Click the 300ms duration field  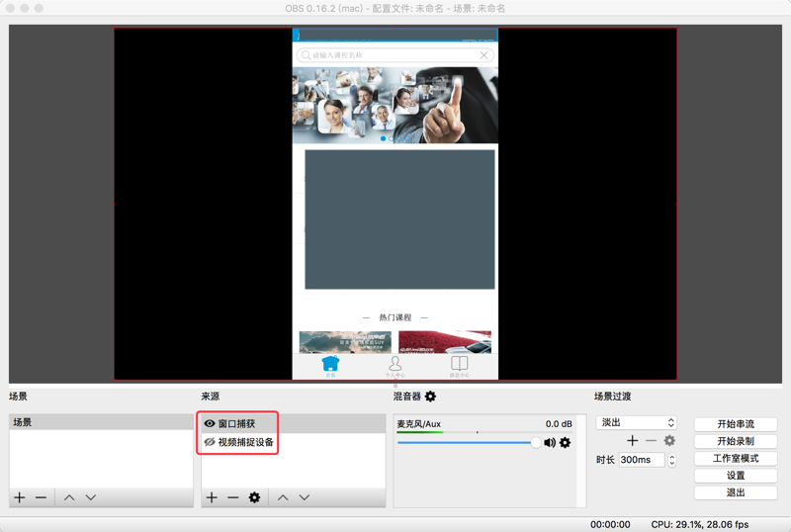(642, 460)
